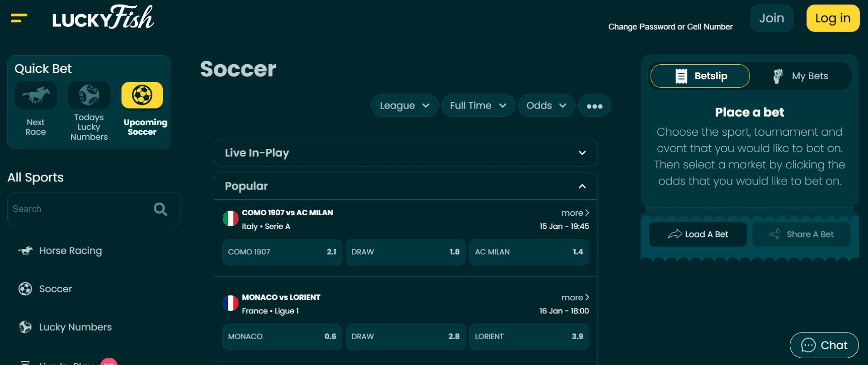The width and height of the screenshot is (868, 365).
Task: Click the Italy flag for Como match
Action: (231, 219)
